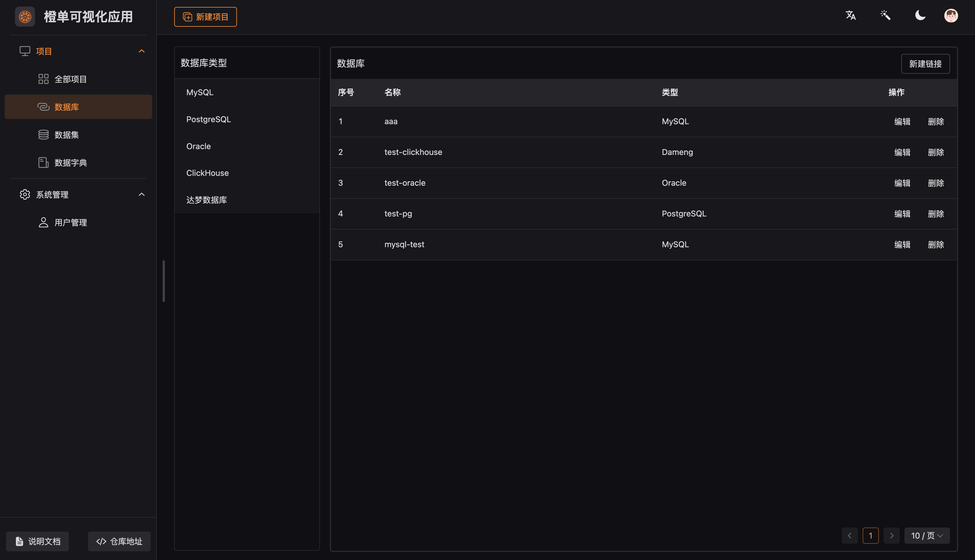
Task: Click 新建项目 button text
Action: (x=212, y=17)
